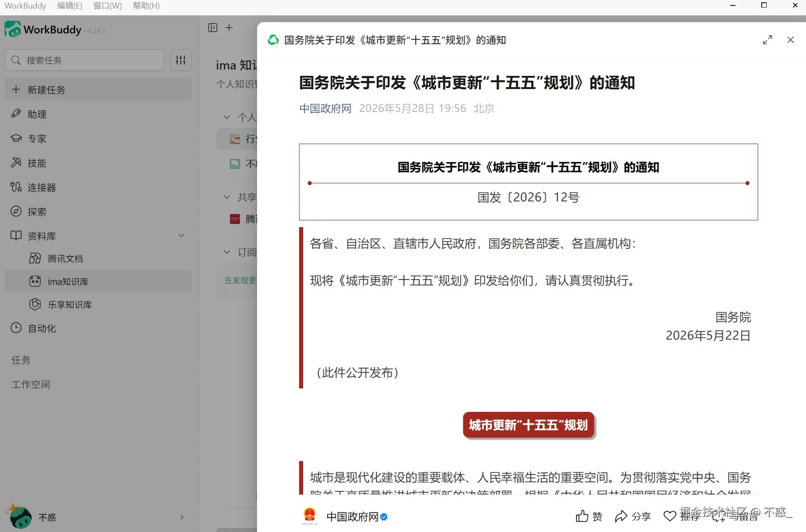Open the 不惑 user avatar
806x532 pixels.
19,517
